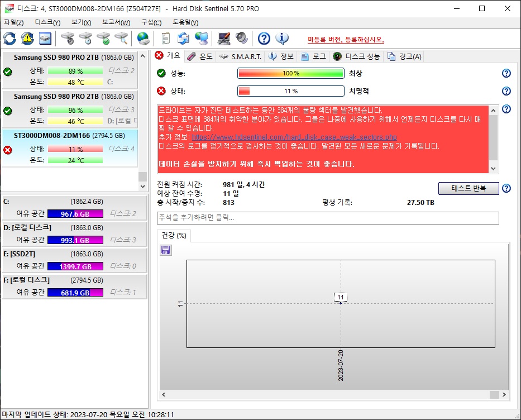The height and width of the screenshot is (420, 521).
Task: Click the red X icon beside 상태
Action: tap(161, 91)
